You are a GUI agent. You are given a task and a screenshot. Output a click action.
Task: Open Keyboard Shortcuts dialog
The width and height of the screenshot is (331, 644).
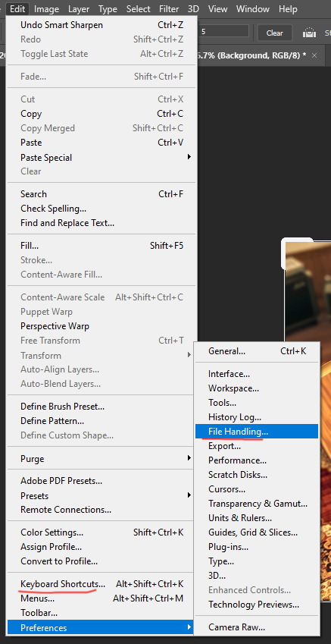[101, 583]
